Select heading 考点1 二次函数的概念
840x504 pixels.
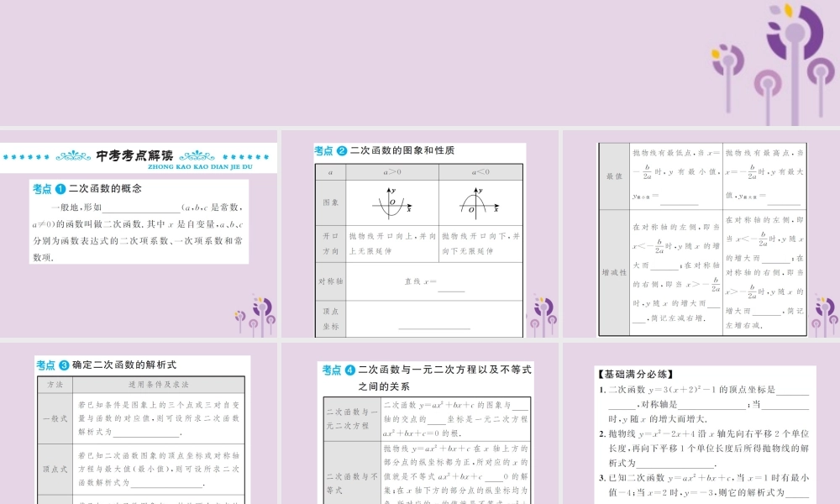87,188
